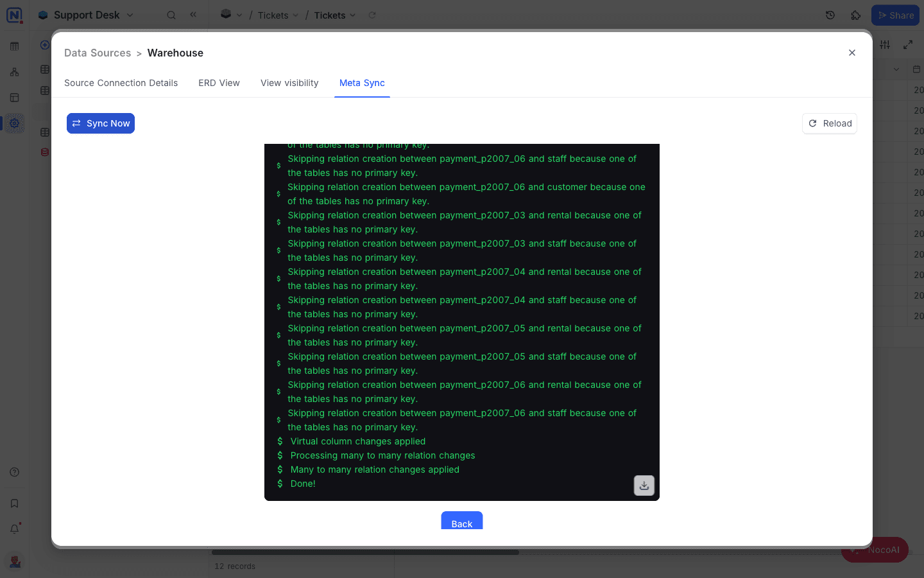Switch to Source Connection Details tab
Screen dimensions: 924x578
[x=121, y=83]
